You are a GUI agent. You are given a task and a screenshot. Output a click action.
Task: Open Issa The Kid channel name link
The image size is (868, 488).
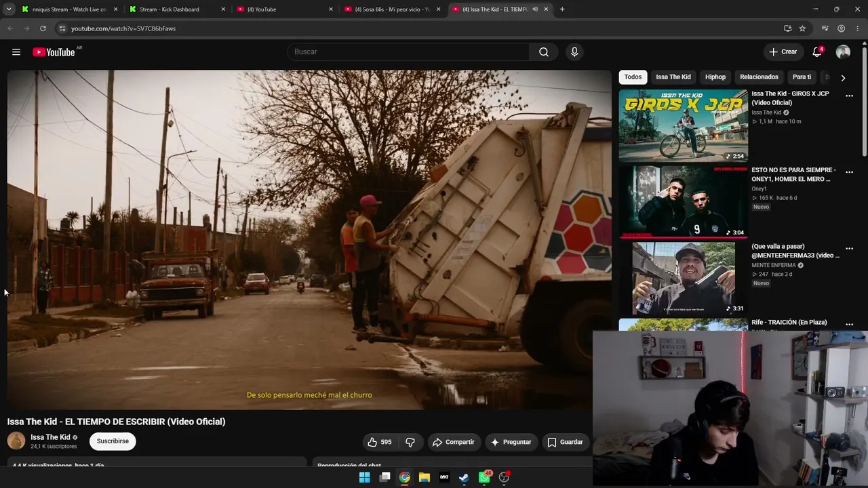[50, 437]
